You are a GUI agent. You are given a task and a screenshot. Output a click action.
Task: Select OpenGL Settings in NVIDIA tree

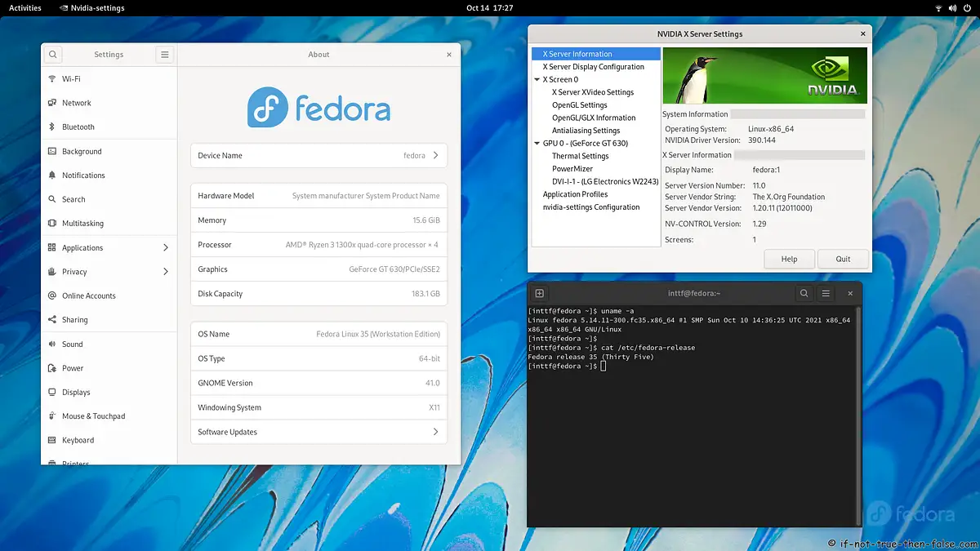click(580, 105)
